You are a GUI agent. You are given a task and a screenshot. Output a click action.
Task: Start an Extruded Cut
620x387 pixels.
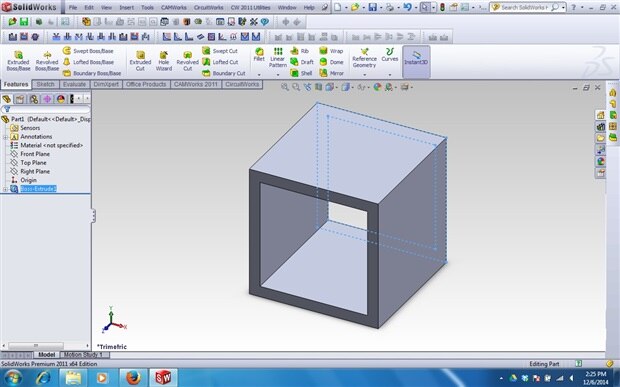(x=140, y=60)
